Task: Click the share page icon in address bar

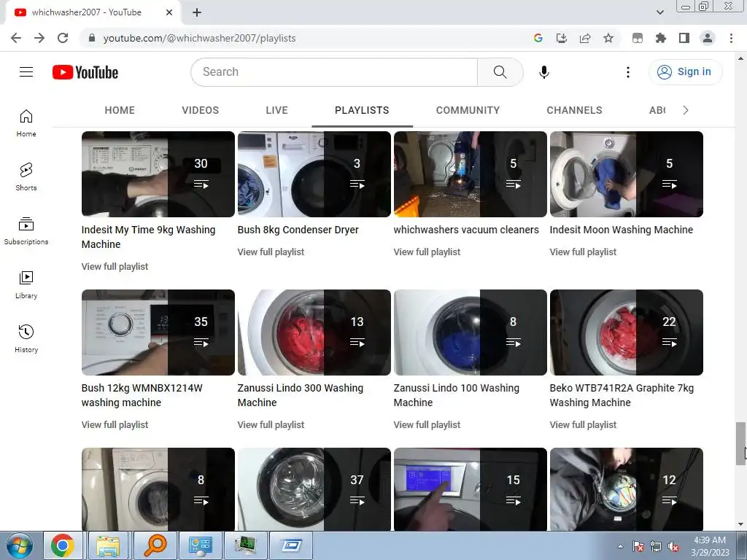Action: [585, 38]
